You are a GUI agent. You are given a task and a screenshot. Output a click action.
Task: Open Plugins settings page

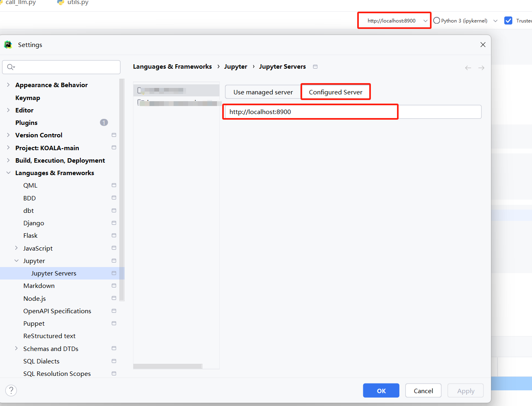point(27,122)
